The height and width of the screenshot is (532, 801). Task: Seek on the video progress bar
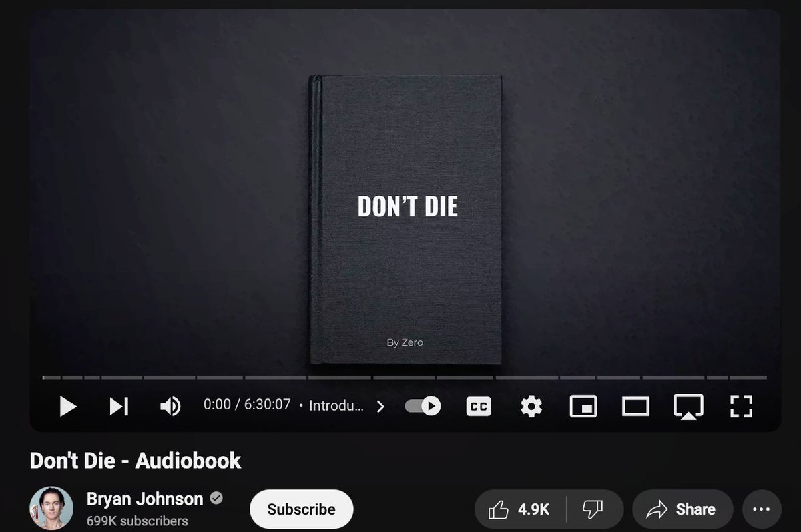(x=405, y=378)
